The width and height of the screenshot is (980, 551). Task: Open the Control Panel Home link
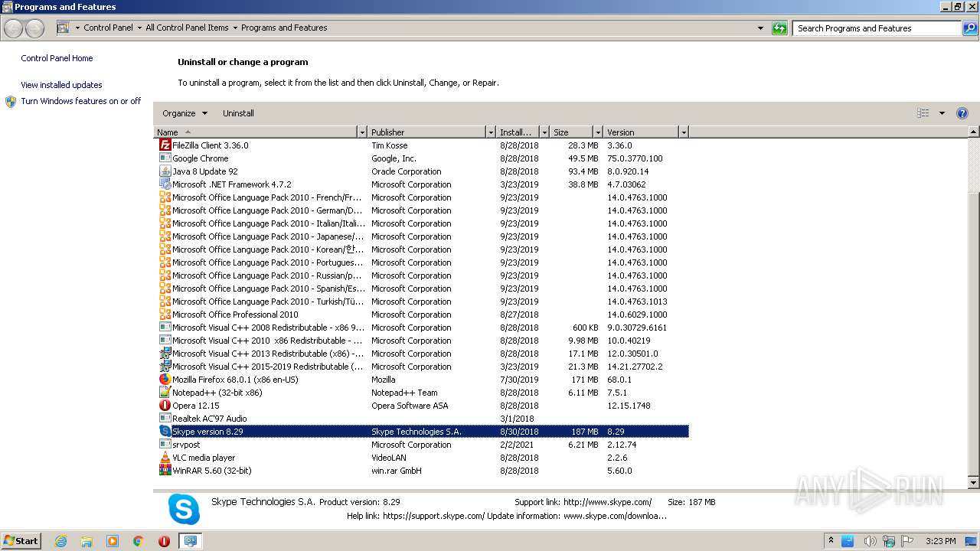pos(57,58)
